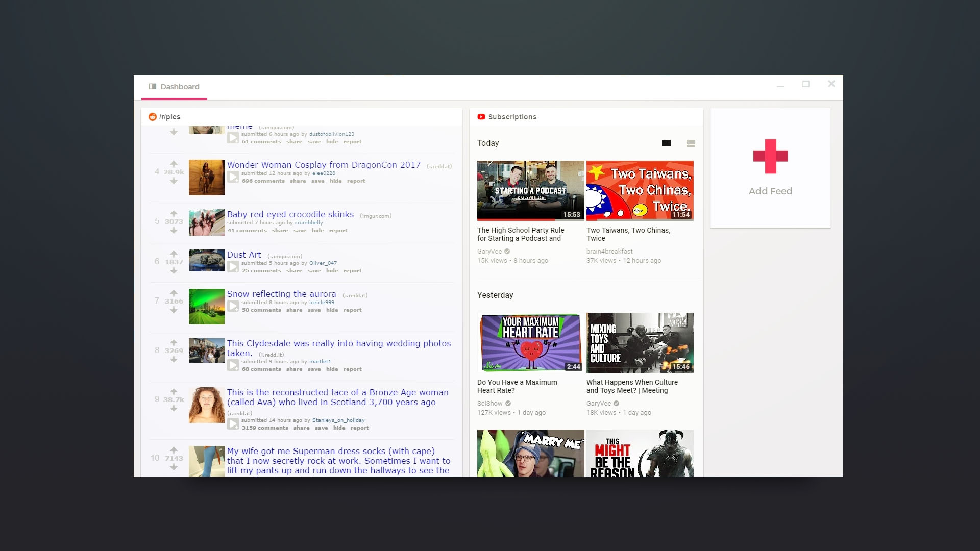Open 696 comments on Wonder Woman post

pyautogui.click(x=263, y=181)
